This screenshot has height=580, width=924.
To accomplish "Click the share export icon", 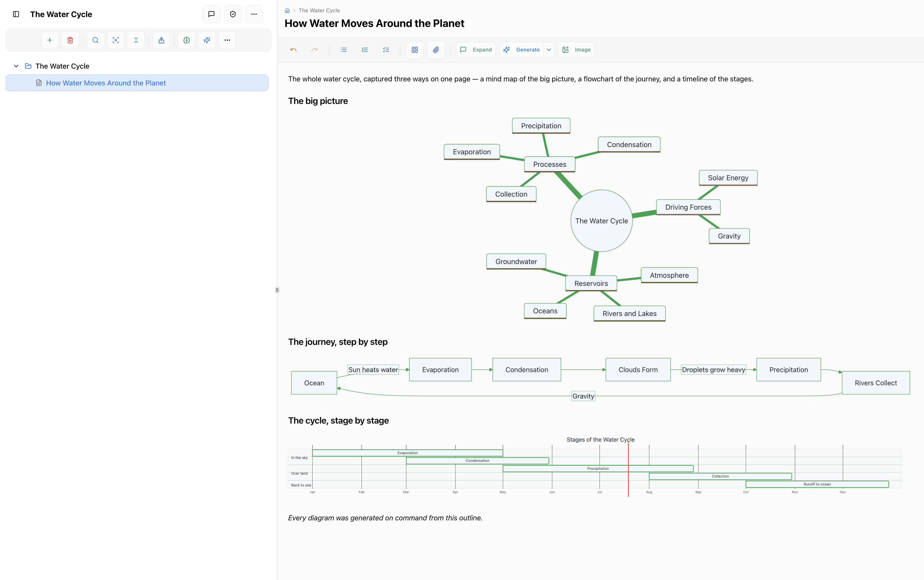I will 161,40.
